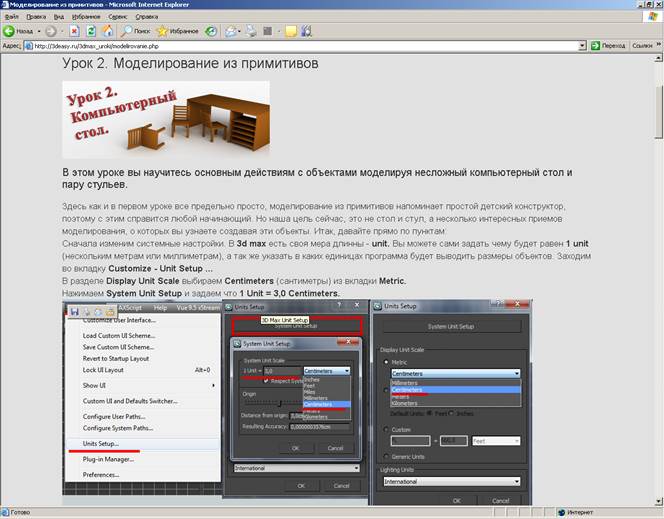The height and width of the screenshot is (519, 664).
Task: Refresh the page using green arrows icon
Action: [91, 31]
